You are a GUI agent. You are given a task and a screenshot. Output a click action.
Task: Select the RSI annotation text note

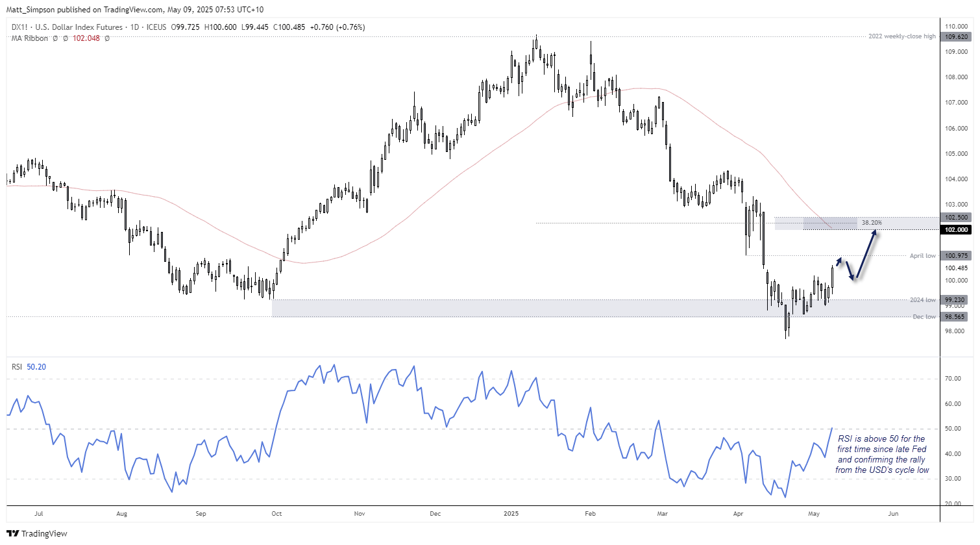(x=881, y=454)
